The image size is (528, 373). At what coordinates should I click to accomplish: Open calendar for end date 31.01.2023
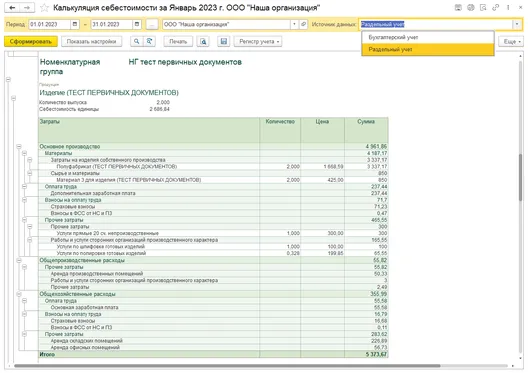tap(137, 24)
